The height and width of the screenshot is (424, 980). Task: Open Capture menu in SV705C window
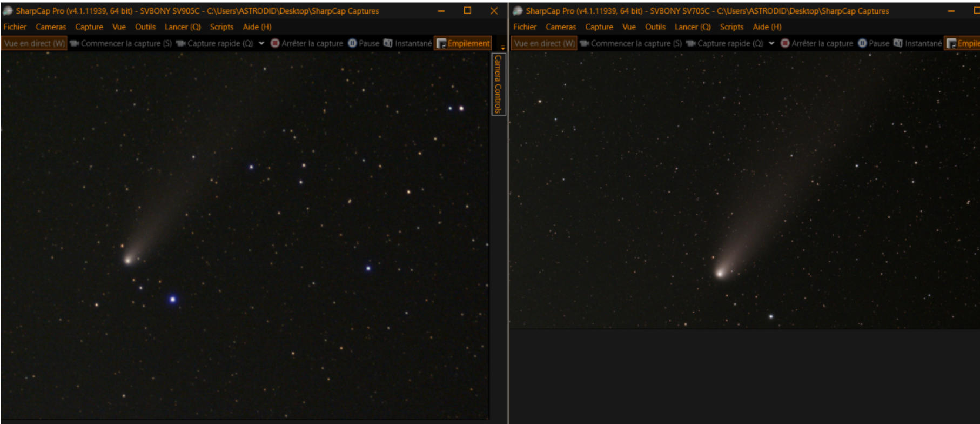[x=599, y=27]
